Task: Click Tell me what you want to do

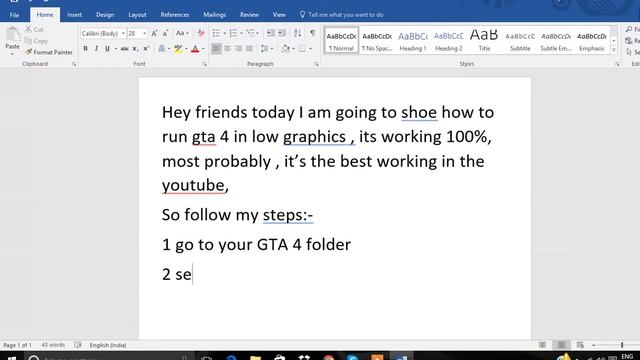Action: coord(342,15)
